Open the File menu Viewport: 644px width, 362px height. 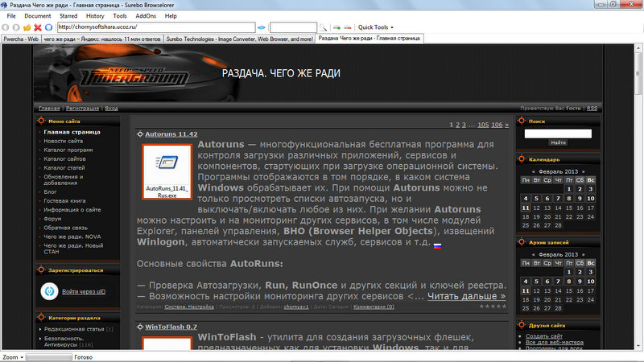point(11,16)
